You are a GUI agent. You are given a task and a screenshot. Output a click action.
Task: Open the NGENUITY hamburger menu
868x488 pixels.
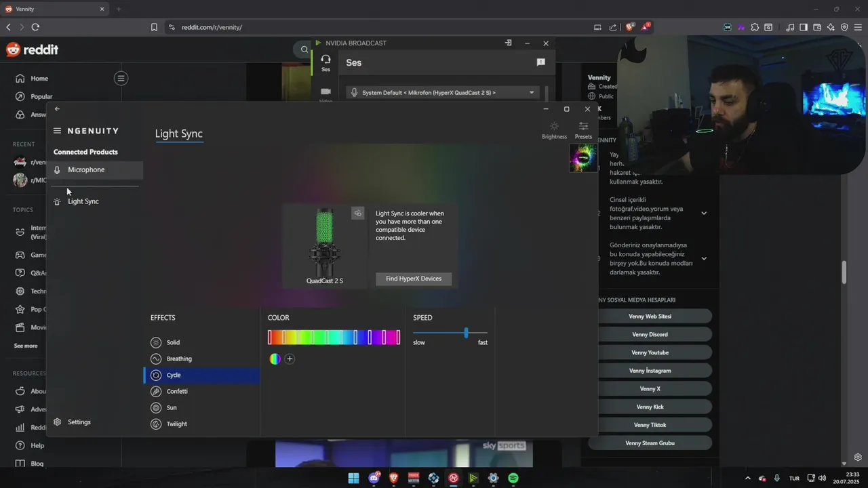[x=57, y=131]
